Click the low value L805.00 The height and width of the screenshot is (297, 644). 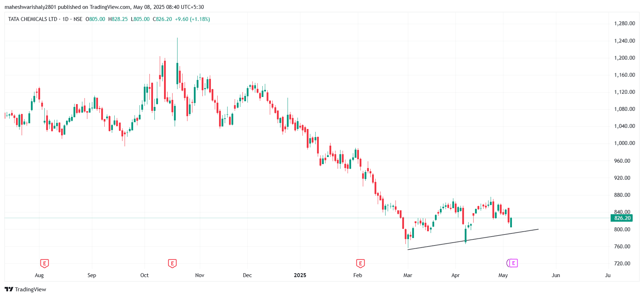point(140,19)
